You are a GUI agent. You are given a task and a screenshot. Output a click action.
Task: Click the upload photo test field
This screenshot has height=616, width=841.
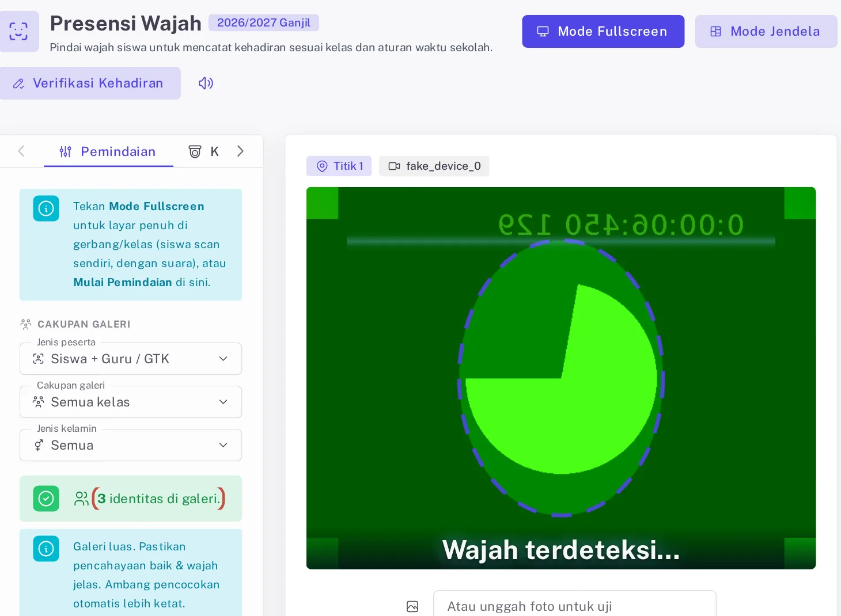pos(575,604)
